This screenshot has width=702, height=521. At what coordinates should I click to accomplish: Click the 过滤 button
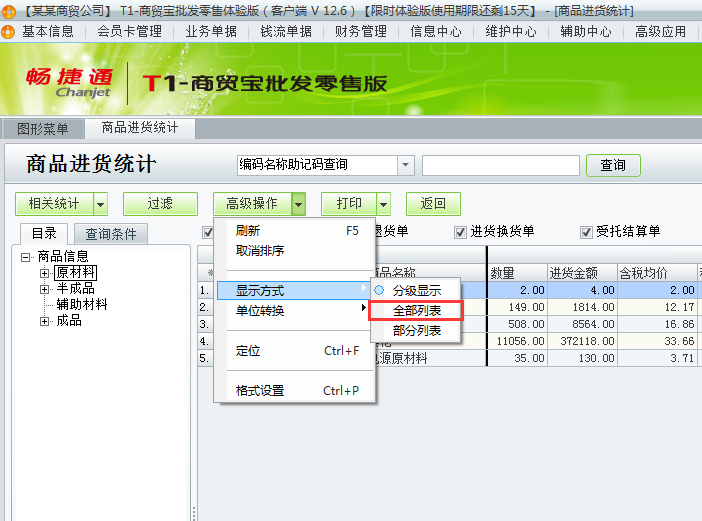click(x=160, y=204)
